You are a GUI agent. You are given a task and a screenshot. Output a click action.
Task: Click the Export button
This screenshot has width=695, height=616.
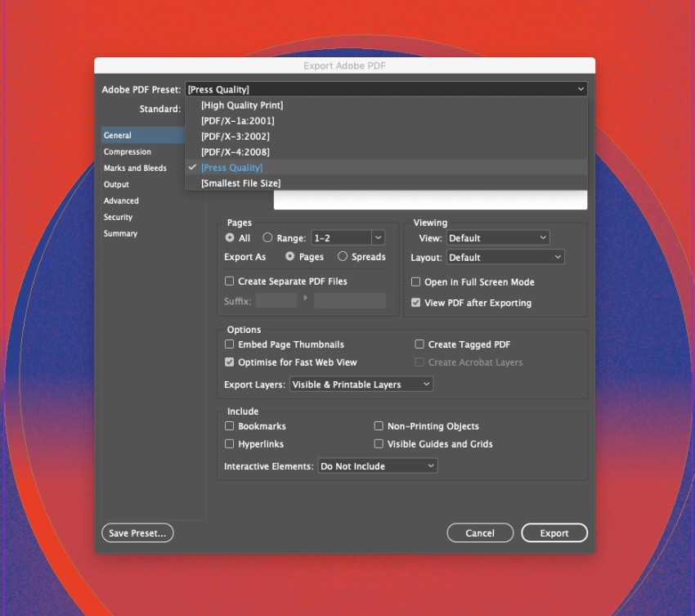click(x=554, y=533)
